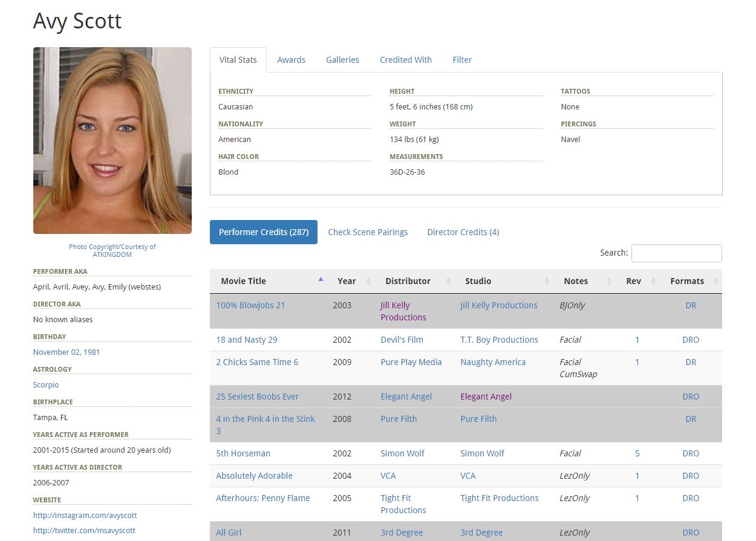The width and height of the screenshot is (756, 541).
Task: Open the Galleries tab
Action: [x=342, y=60]
